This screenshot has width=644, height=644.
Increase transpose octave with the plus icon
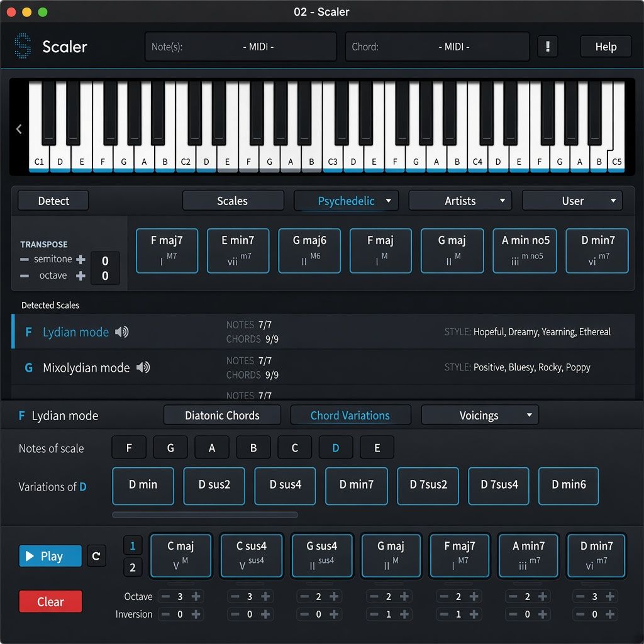coord(81,275)
